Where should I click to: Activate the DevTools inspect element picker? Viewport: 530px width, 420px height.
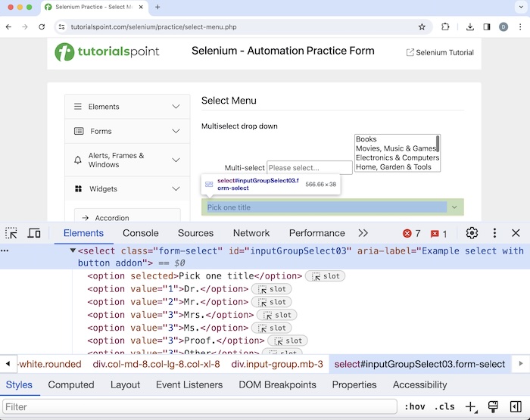[x=11, y=233]
